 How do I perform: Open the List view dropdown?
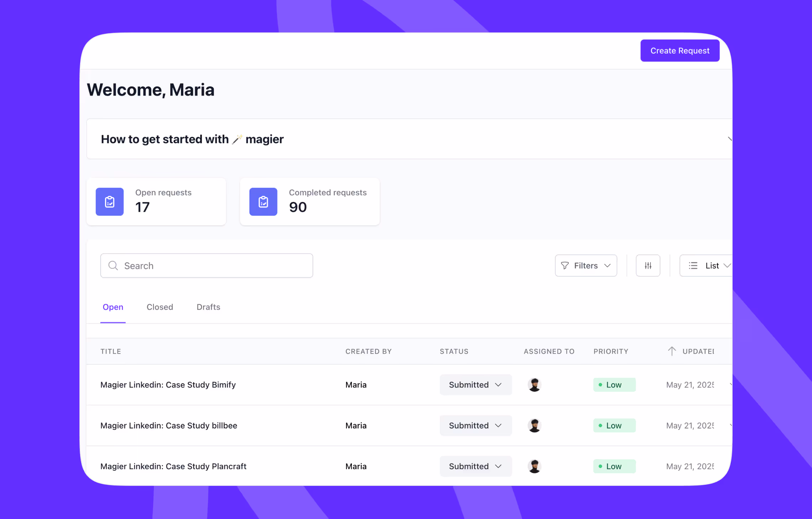(707, 266)
